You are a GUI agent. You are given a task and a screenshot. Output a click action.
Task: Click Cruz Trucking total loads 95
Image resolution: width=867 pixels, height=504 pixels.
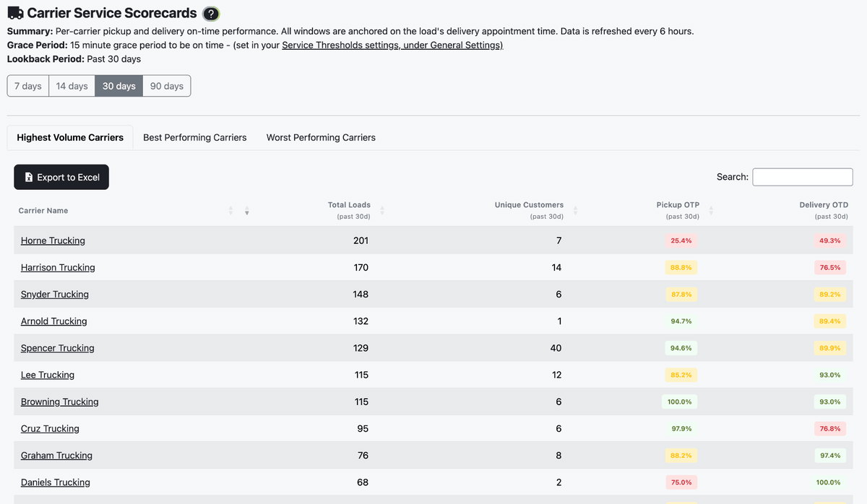(363, 428)
